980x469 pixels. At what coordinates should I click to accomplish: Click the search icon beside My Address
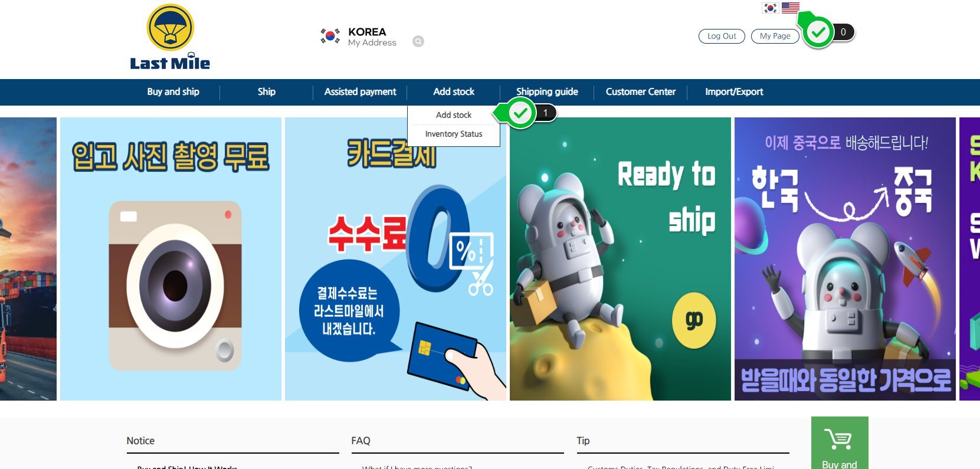[x=418, y=41]
